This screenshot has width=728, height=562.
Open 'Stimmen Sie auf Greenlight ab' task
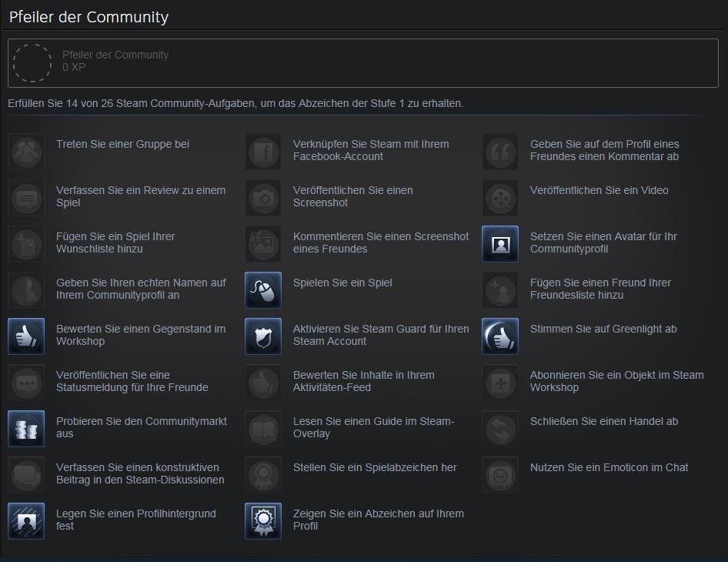(603, 329)
